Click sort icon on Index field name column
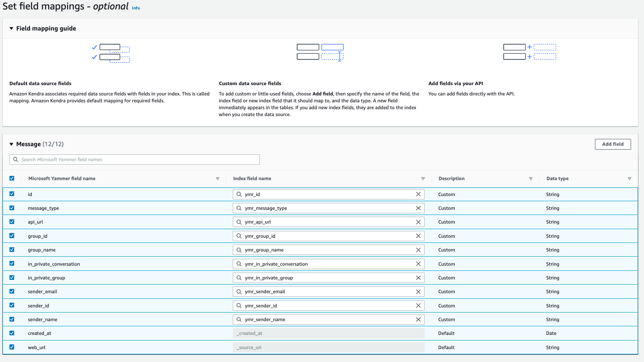This screenshot has width=644, height=362. (x=423, y=178)
